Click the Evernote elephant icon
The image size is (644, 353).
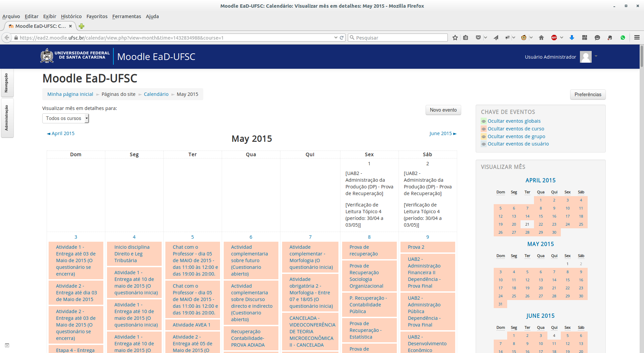pyautogui.click(x=610, y=38)
